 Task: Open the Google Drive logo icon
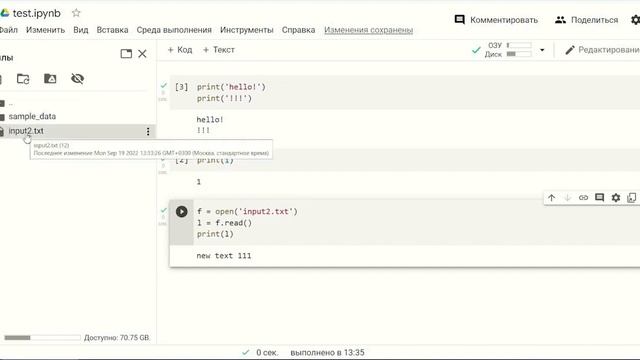[x=4, y=13]
